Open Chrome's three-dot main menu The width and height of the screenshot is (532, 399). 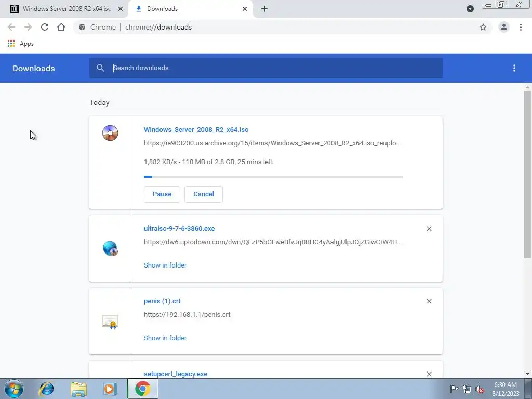point(521,27)
